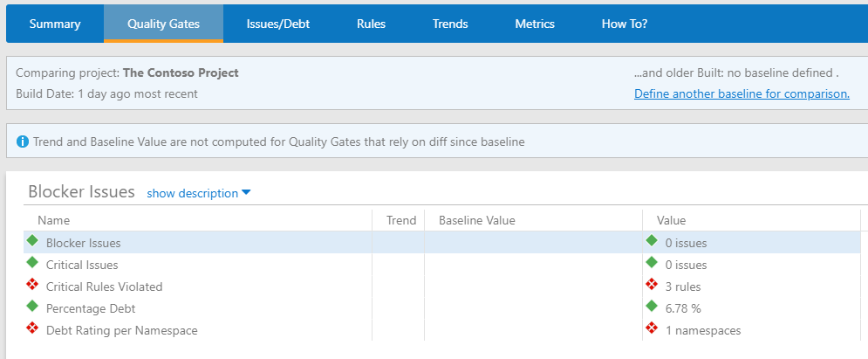
Task: Go to the Rules tab
Action: click(371, 24)
